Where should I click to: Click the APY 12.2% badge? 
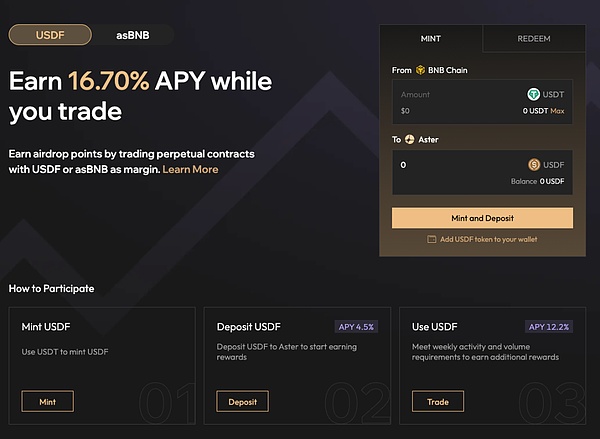point(548,326)
